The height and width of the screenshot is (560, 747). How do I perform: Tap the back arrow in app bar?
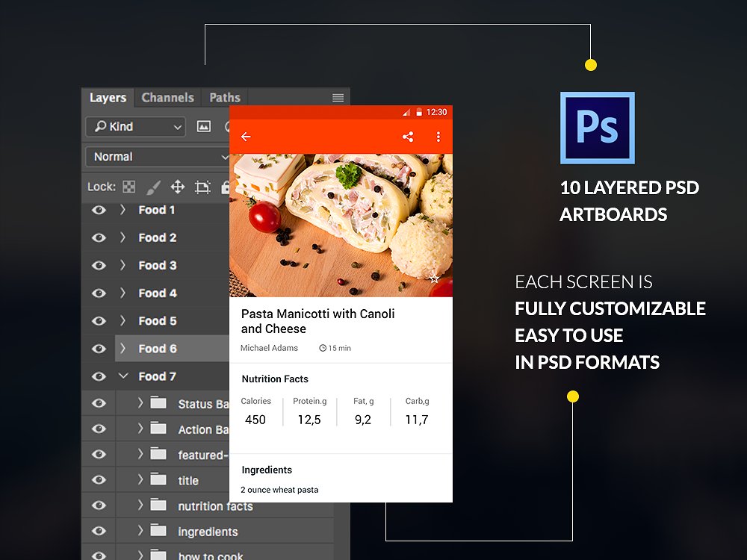[246, 137]
